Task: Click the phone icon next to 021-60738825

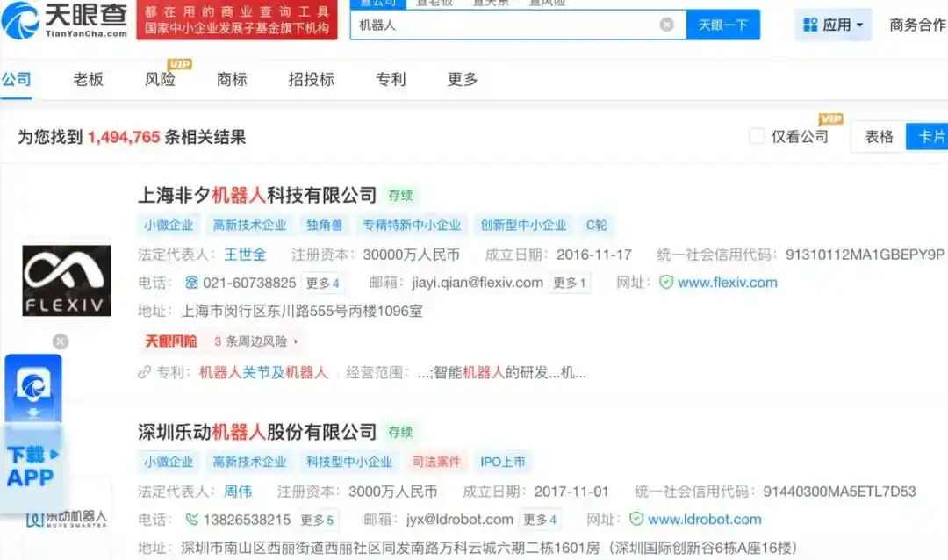Action: pyautogui.click(x=191, y=283)
